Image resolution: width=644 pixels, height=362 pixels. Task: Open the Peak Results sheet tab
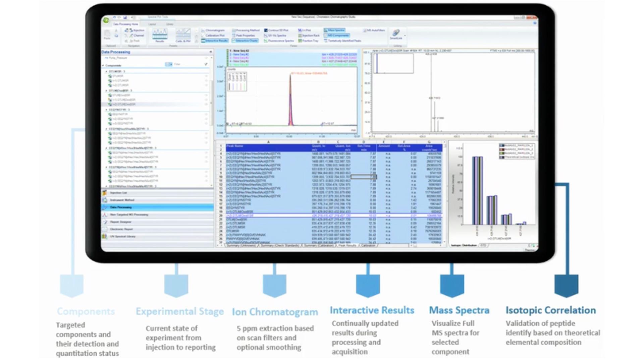(x=347, y=246)
